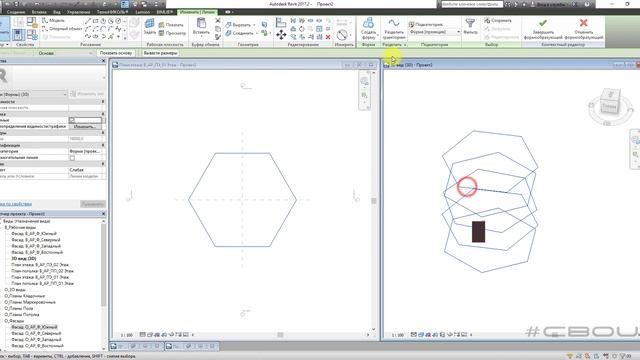Viewport: 640px width, 360px height.
Task: Select the Measure tool icon
Action: pos(342,35)
